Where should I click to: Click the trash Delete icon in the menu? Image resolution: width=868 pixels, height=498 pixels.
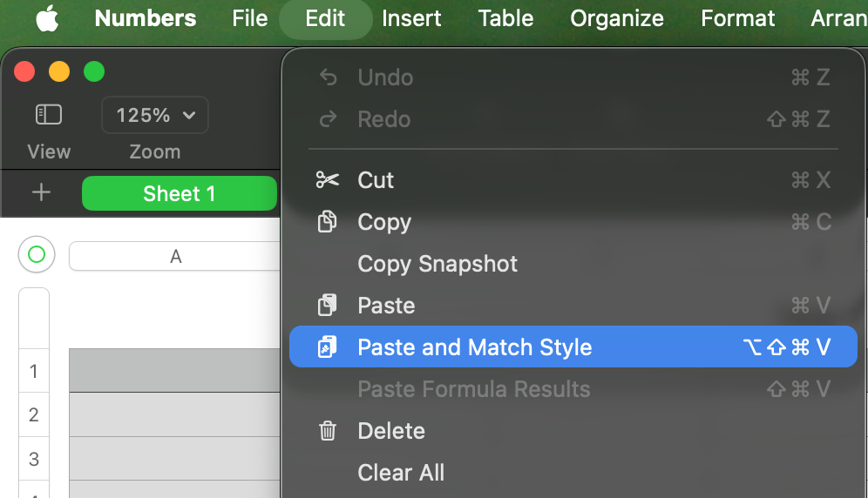(328, 431)
